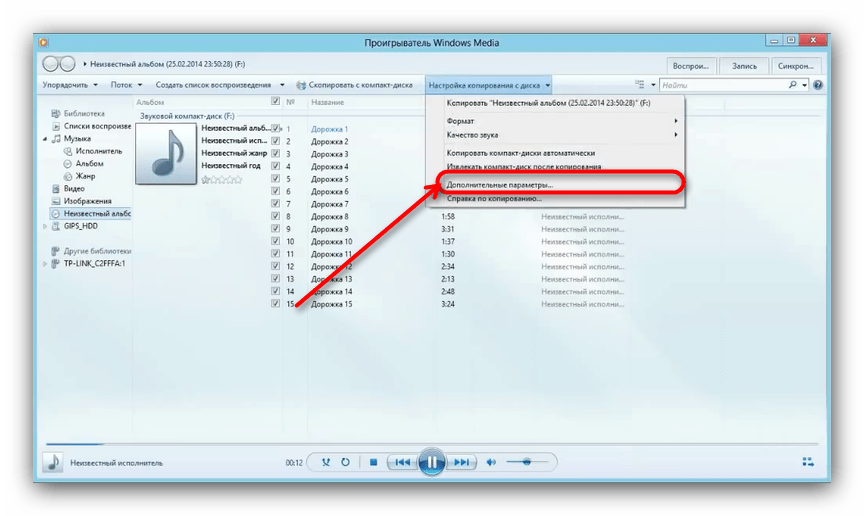Open the Упорядочить dropdown
The width and height of the screenshot is (864, 516).
click(70, 85)
